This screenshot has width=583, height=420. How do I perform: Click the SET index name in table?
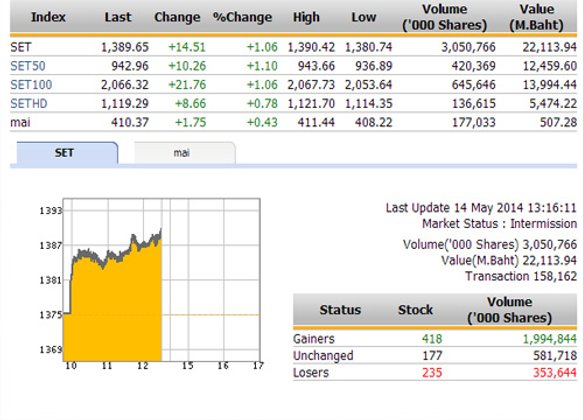click(x=21, y=47)
